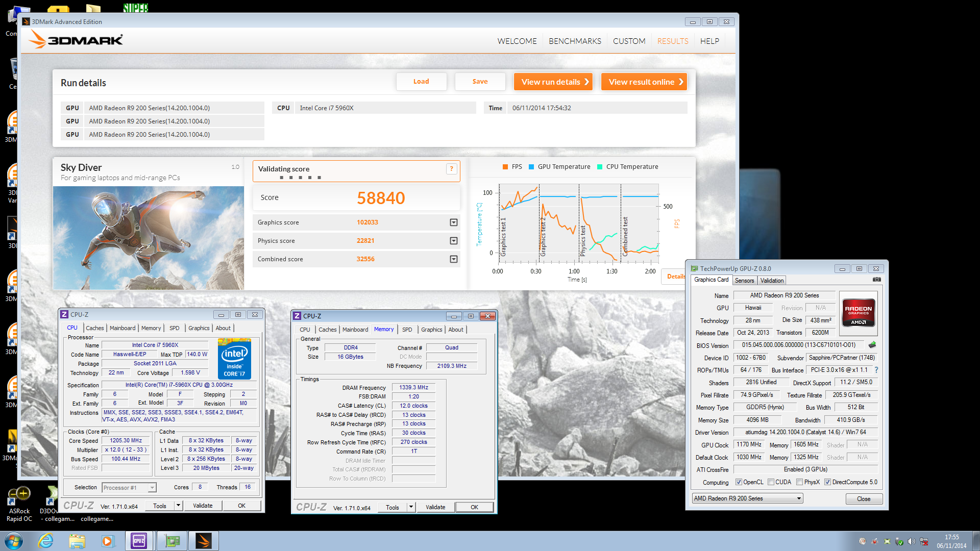Click View run details button

pos(553,82)
